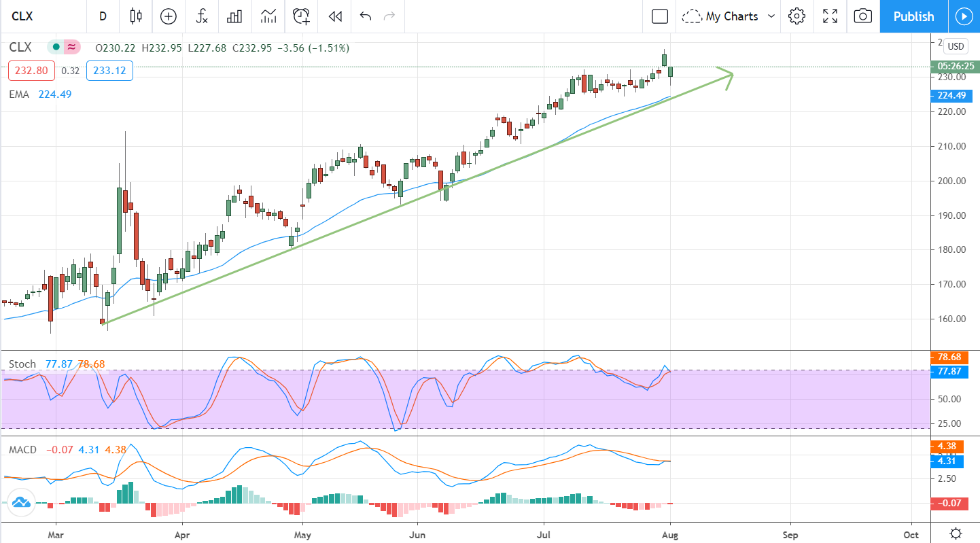
Task: Click the blue Publish button
Action: [913, 16]
